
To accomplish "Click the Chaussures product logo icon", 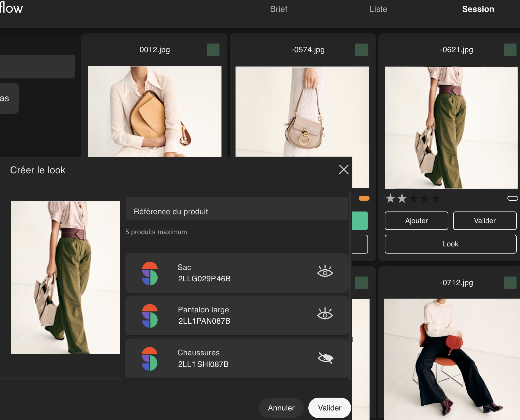I will pos(150,359).
